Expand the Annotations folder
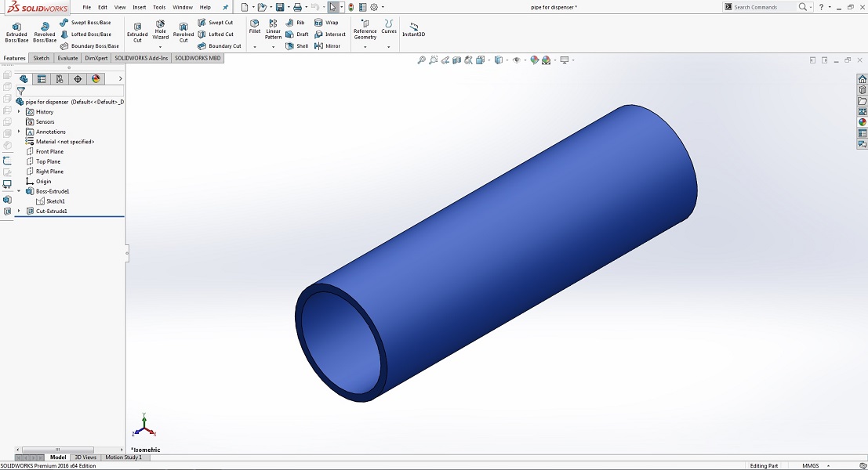Image resolution: width=868 pixels, height=470 pixels. click(19, 132)
